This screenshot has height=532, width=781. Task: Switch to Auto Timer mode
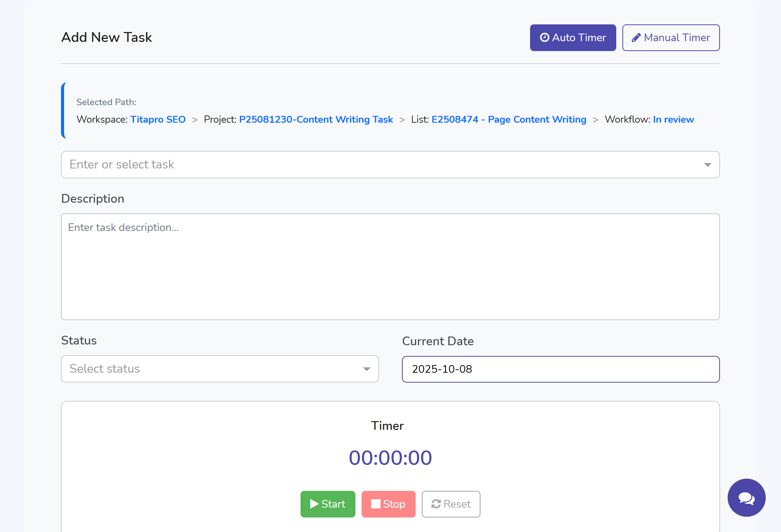point(573,38)
